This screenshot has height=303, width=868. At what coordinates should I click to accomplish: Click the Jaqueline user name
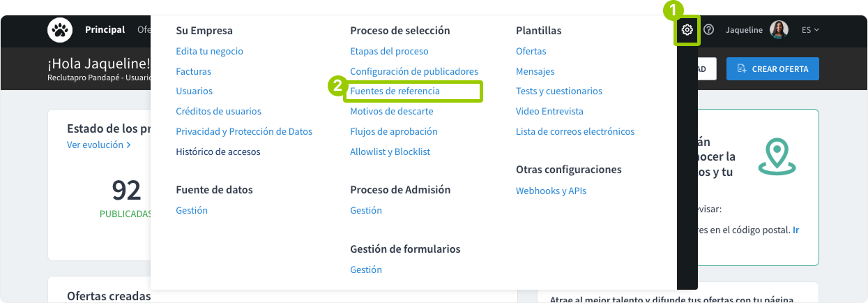(x=745, y=30)
